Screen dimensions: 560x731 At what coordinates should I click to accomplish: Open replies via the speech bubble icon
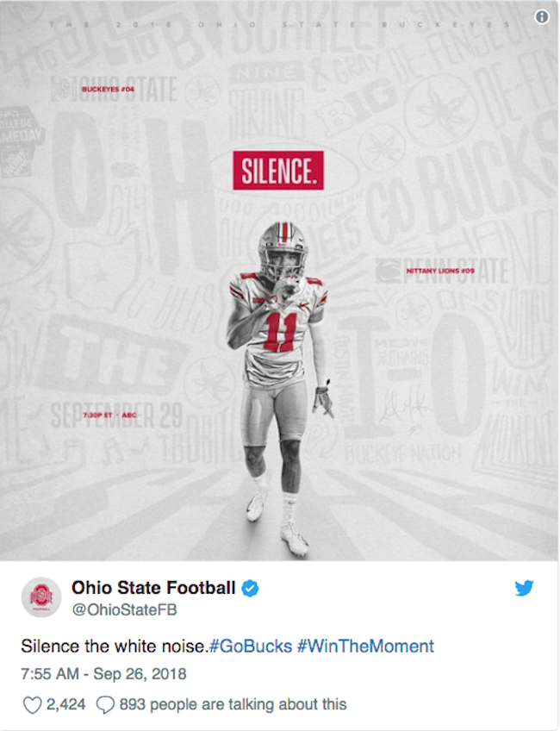point(105,705)
